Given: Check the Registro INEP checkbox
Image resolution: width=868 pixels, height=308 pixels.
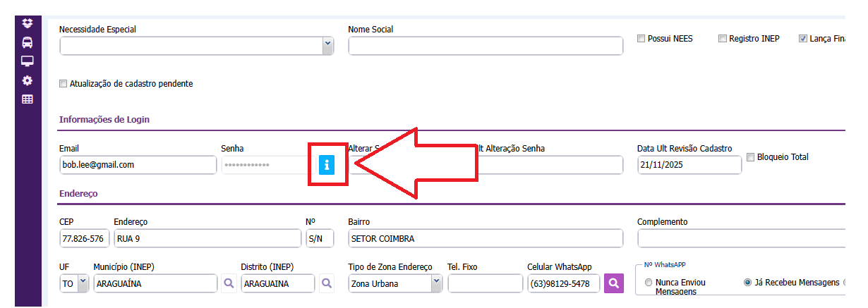Looking at the screenshot, I should pyautogui.click(x=723, y=39).
